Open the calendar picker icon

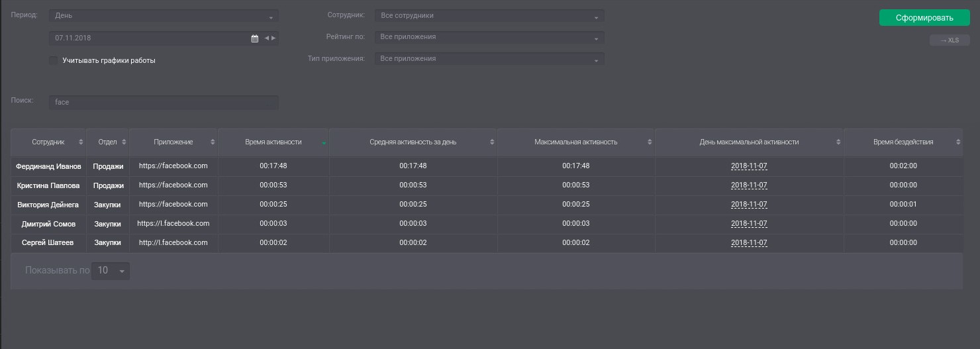[x=255, y=38]
